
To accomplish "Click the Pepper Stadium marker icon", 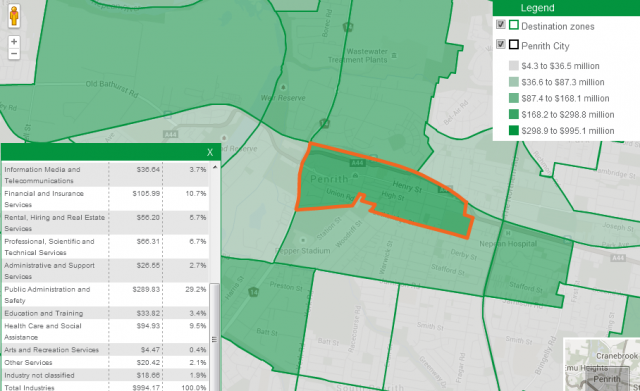I will [x=303, y=240].
